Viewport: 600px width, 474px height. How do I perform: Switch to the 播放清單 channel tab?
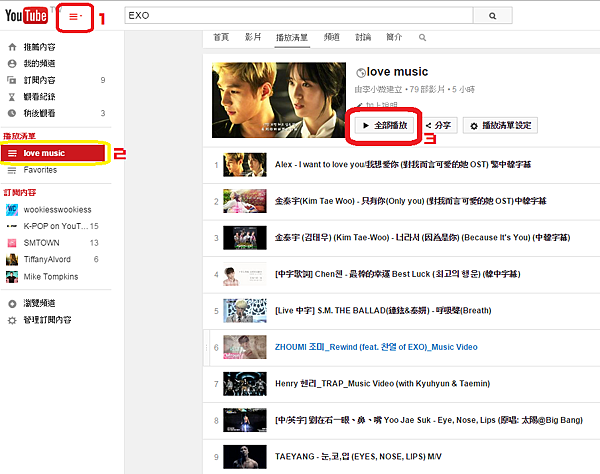(x=292, y=37)
